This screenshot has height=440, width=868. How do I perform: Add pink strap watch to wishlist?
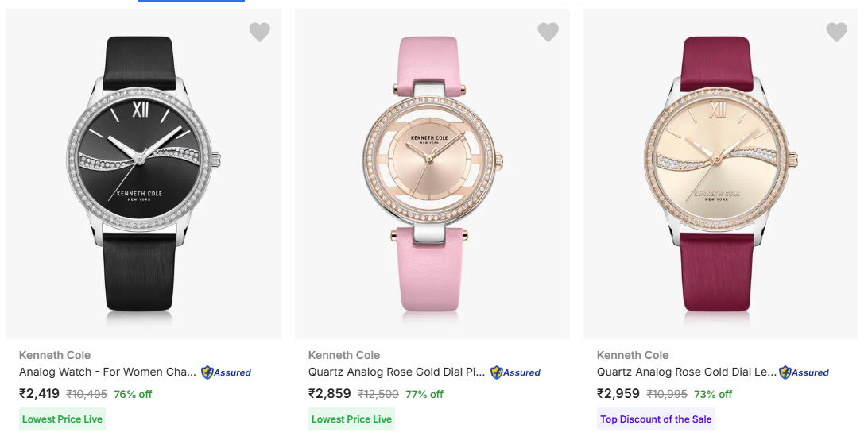[548, 32]
